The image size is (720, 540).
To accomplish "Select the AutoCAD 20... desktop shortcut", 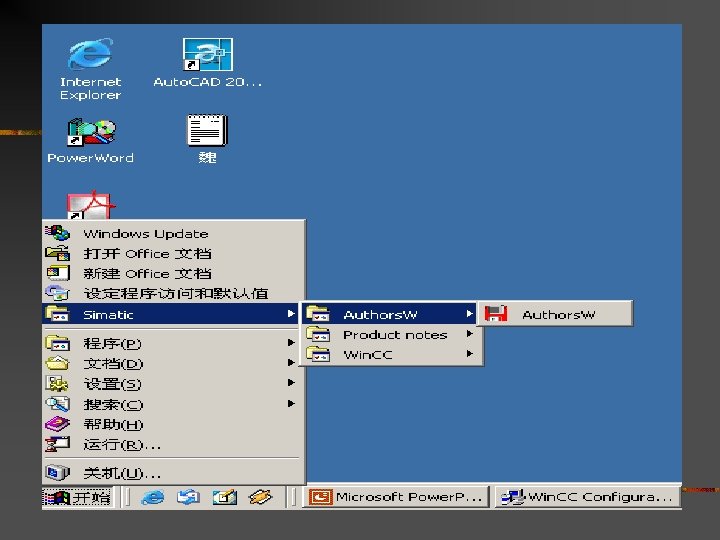I will [x=208, y=63].
